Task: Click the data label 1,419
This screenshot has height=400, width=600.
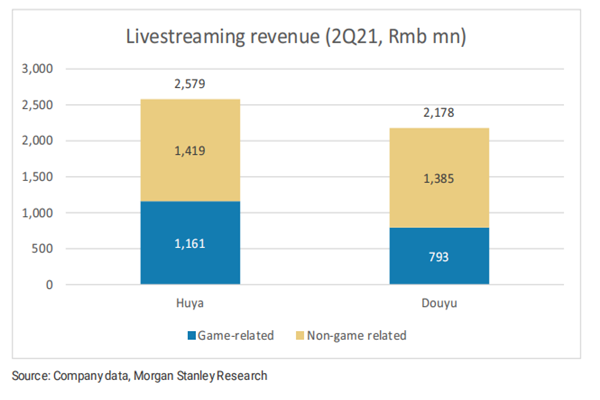Action: click(x=190, y=151)
